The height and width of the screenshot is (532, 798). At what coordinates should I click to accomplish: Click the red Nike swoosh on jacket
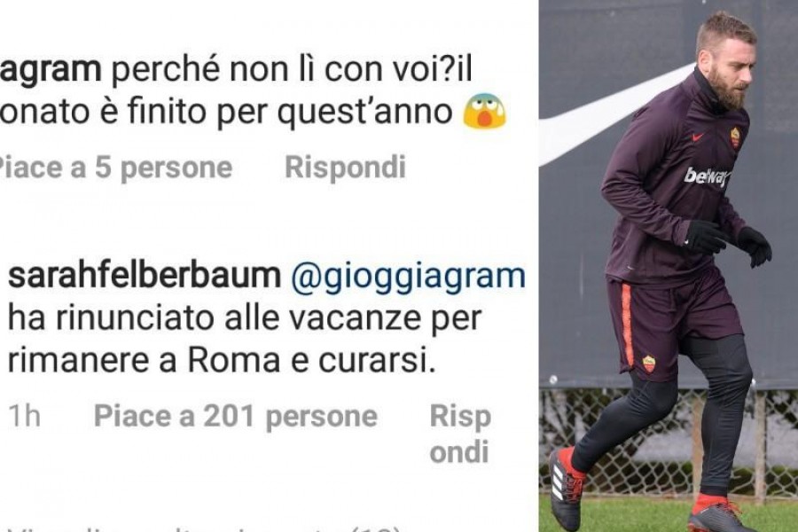[698, 137]
